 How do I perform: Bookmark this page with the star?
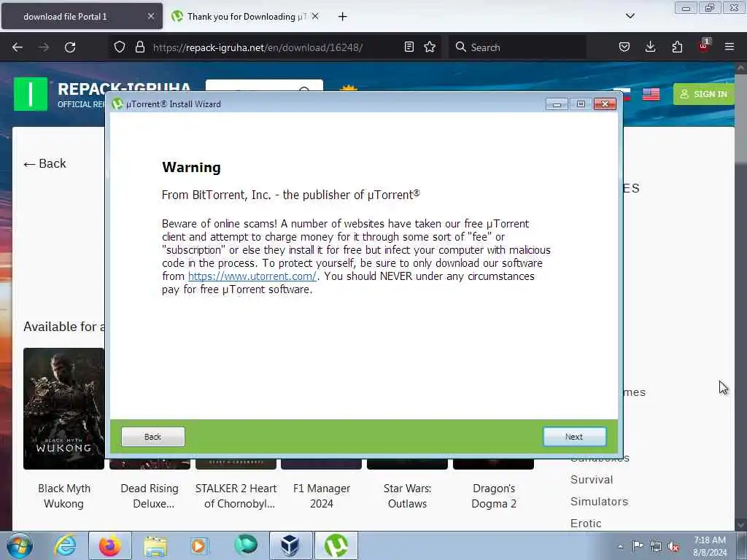tap(430, 47)
